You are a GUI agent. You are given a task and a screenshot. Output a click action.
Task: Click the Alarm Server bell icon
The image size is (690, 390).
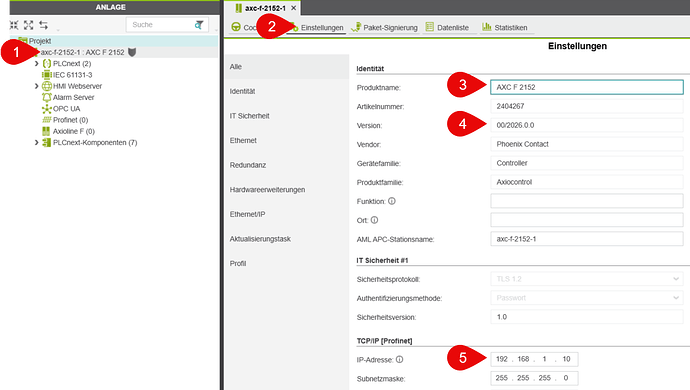click(47, 97)
